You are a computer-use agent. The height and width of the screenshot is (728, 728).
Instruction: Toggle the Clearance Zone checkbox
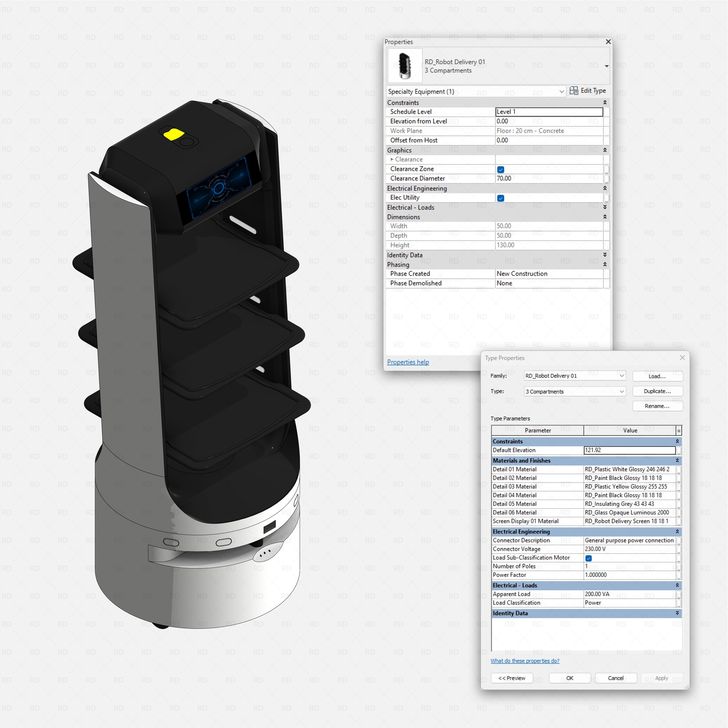[x=500, y=169]
